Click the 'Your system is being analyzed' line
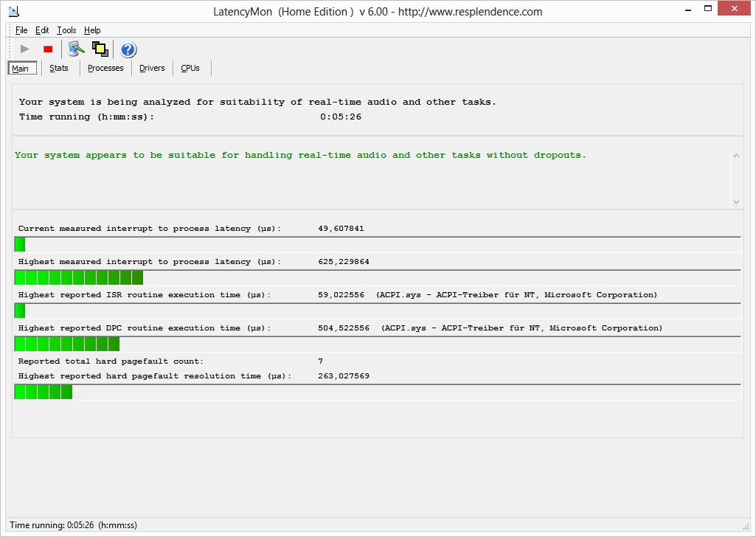This screenshot has height=537, width=756. (x=257, y=103)
